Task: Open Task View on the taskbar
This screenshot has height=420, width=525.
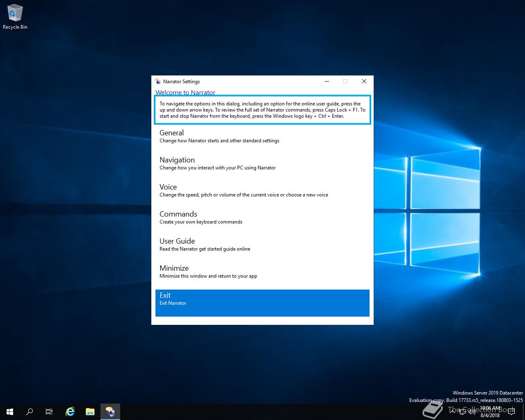Action: pyautogui.click(x=49, y=412)
